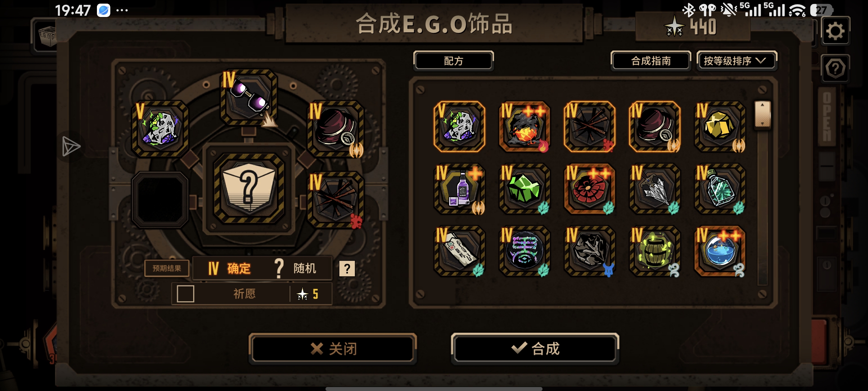Expand the left side arrow panel
The height and width of the screenshot is (391, 868).
71,146
